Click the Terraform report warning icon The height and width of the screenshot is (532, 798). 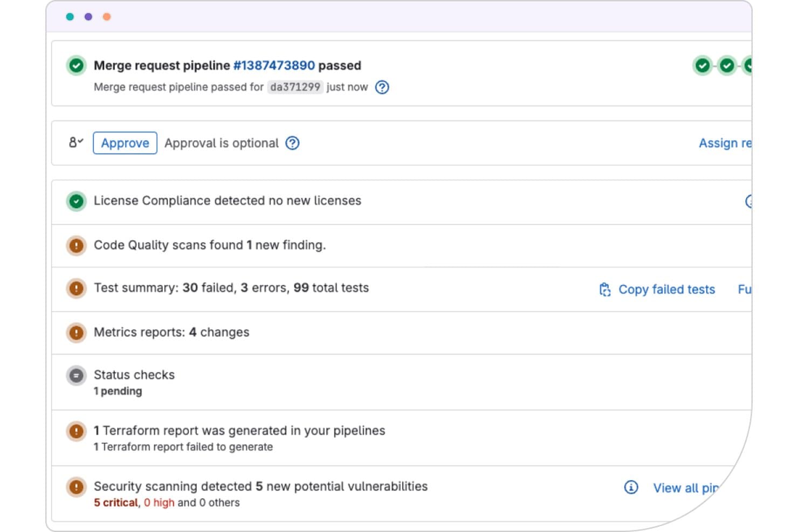(77, 431)
